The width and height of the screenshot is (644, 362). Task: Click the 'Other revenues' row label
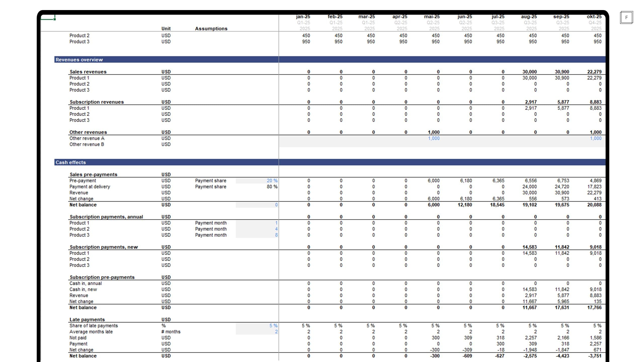tap(88, 132)
